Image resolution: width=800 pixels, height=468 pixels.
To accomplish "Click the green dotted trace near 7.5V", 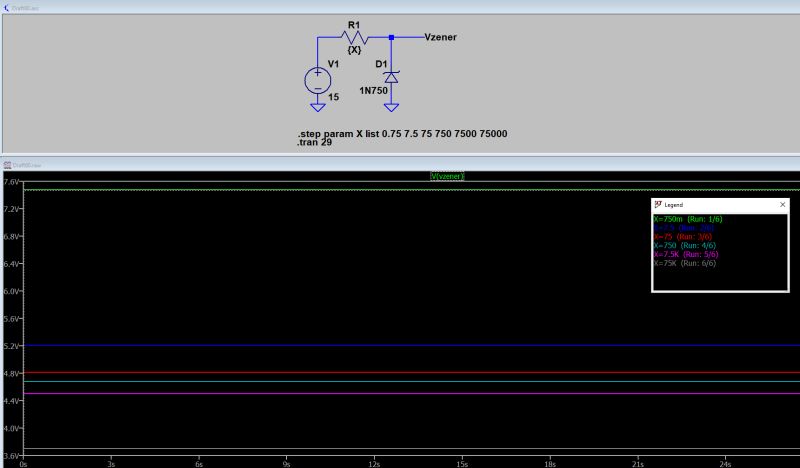I will (411, 190).
